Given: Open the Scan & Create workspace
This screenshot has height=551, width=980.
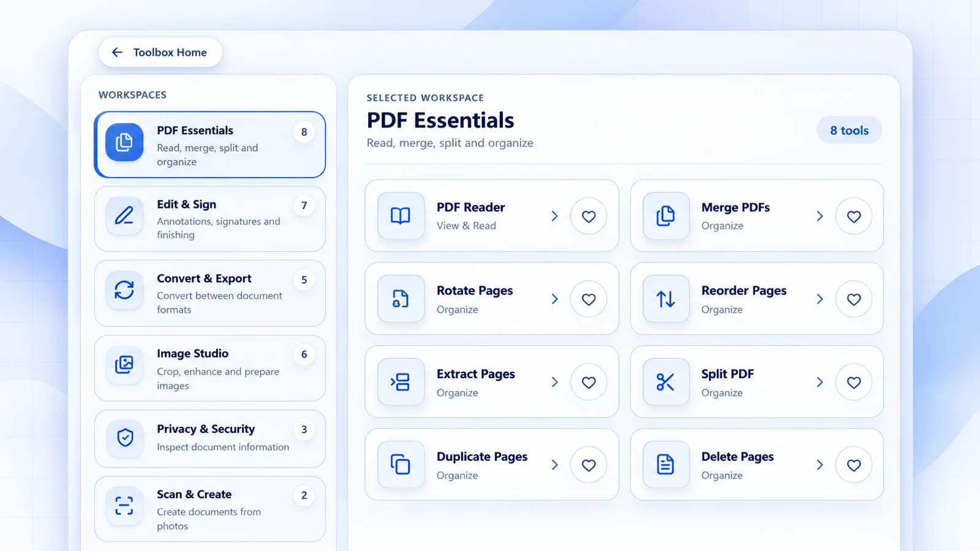Looking at the screenshot, I should click(210, 509).
